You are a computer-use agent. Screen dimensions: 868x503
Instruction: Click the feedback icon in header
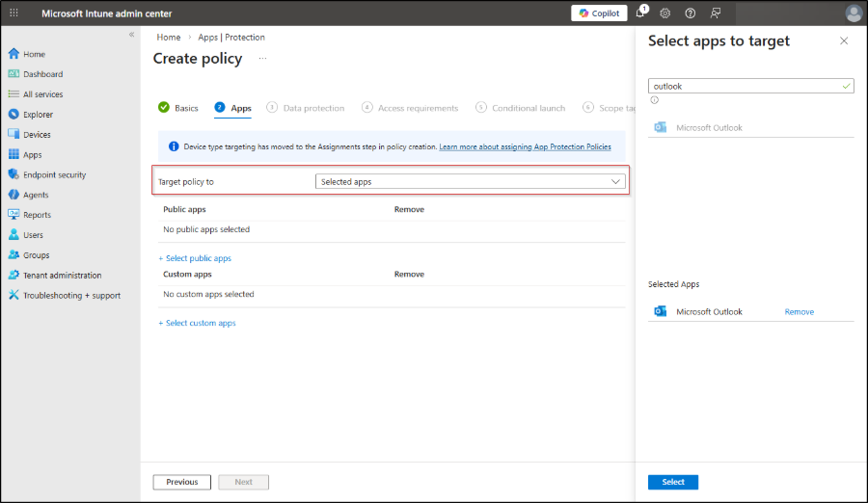click(x=715, y=13)
